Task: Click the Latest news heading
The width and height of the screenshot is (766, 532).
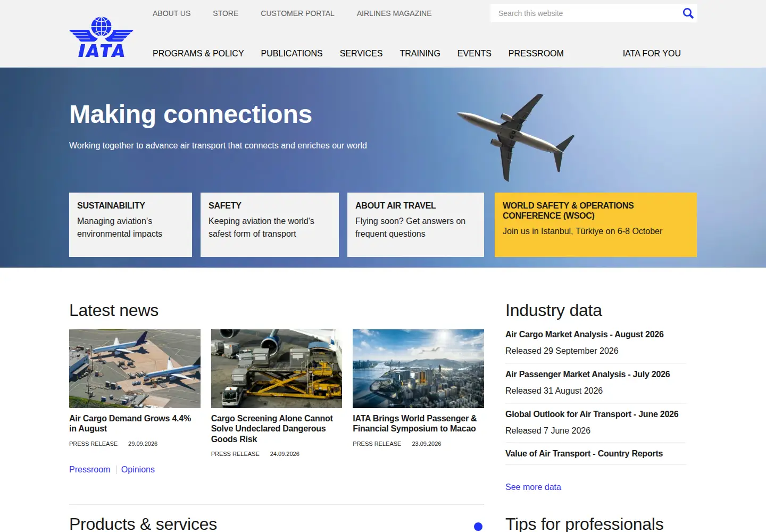Action: click(114, 310)
